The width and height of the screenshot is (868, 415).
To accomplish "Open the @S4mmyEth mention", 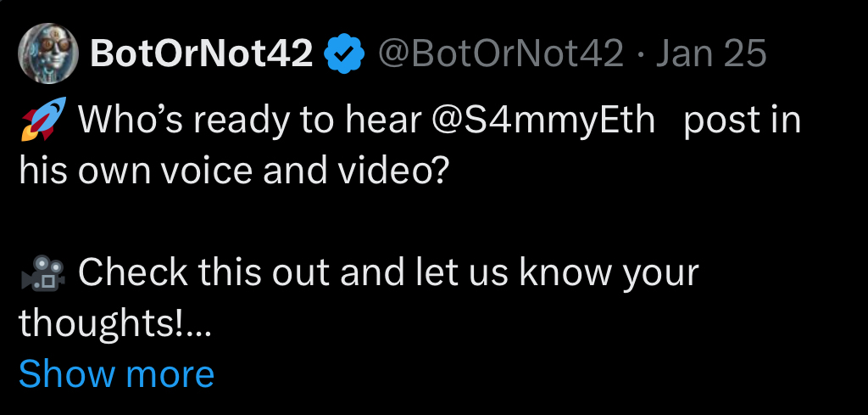I will (x=543, y=121).
